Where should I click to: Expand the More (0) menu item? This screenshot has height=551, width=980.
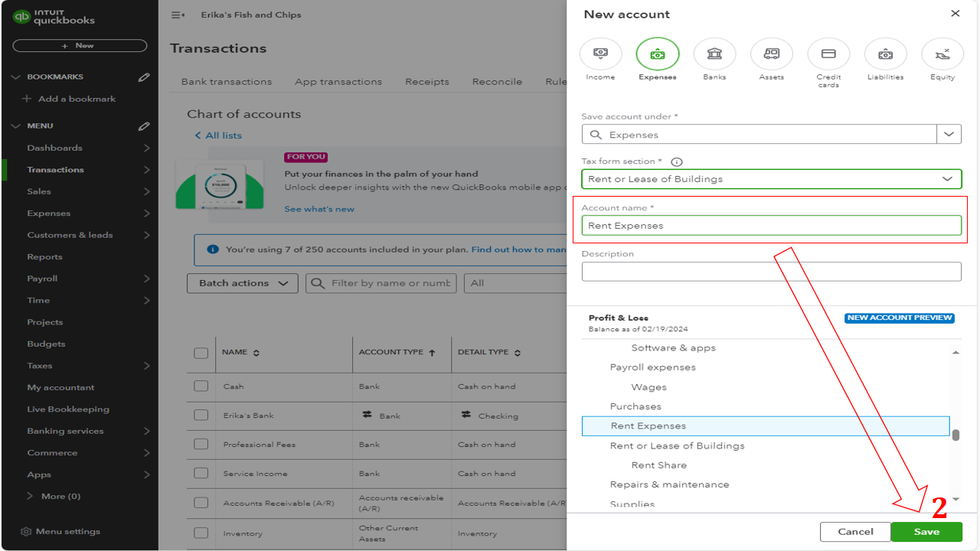[53, 496]
